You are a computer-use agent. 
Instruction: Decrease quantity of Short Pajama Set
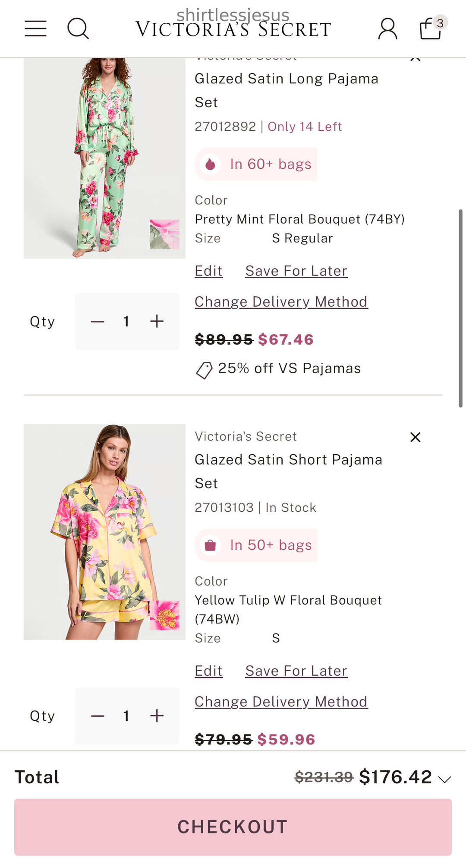(98, 716)
